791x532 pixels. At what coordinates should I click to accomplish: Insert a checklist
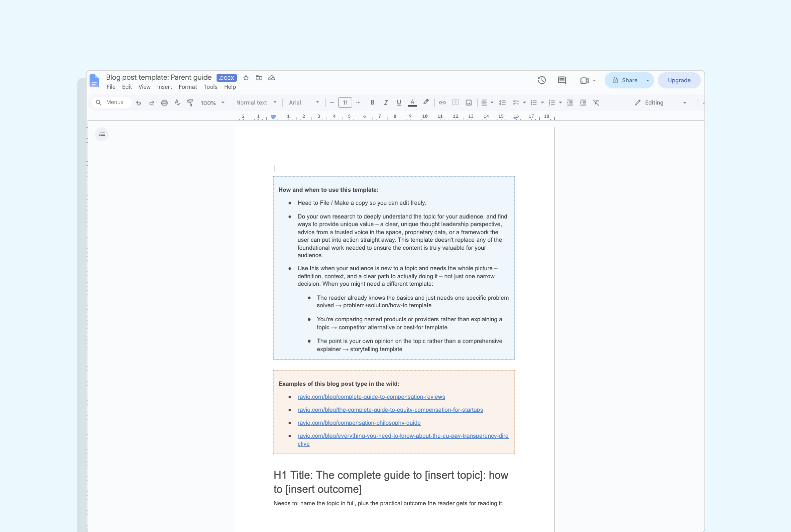tap(516, 103)
